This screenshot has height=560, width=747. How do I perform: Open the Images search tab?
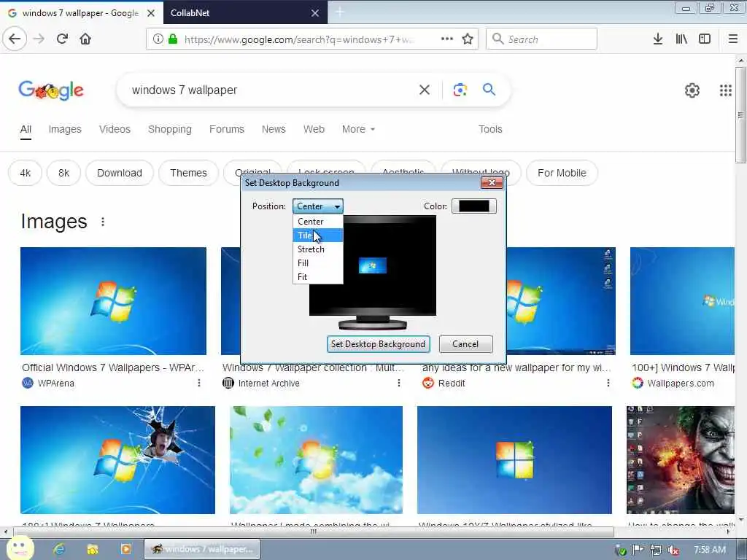pyautogui.click(x=65, y=129)
